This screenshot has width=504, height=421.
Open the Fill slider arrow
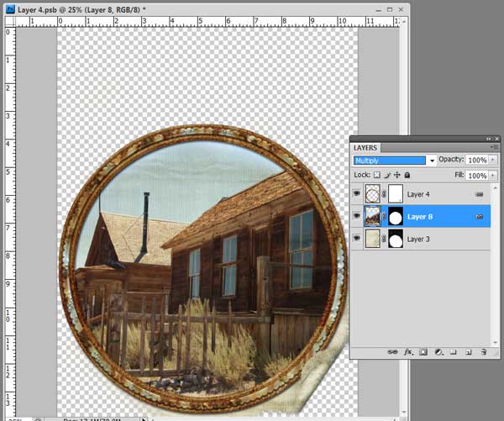point(493,176)
